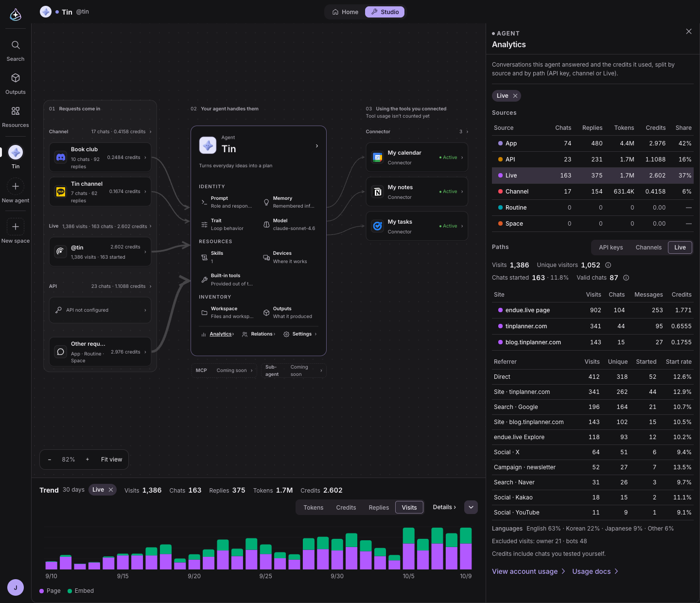Switch to the Home tab
The image size is (700, 603).
[345, 12]
